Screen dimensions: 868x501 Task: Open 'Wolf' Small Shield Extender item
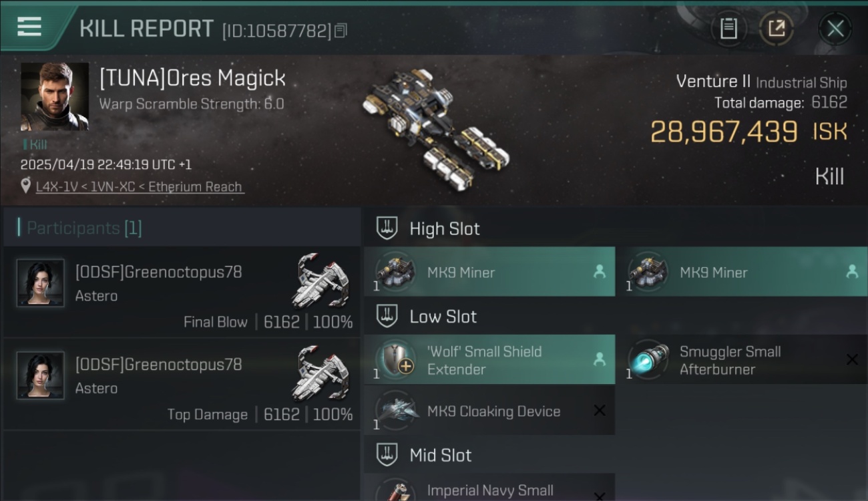pos(489,360)
